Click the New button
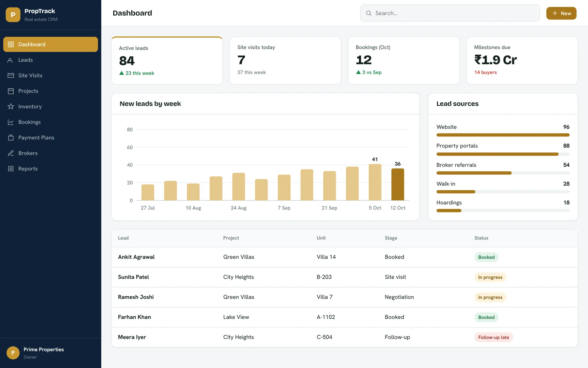588x368 pixels. (x=561, y=13)
